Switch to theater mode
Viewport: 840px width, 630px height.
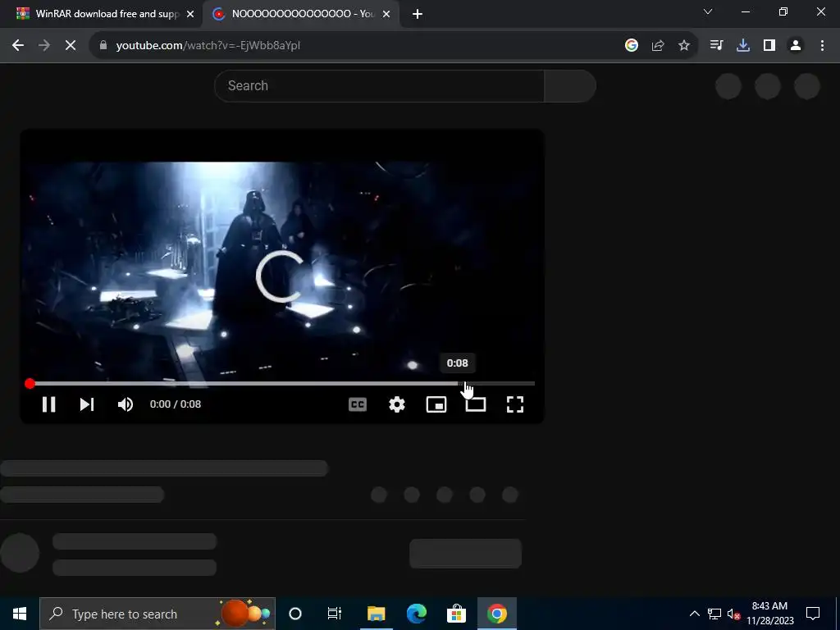click(476, 404)
